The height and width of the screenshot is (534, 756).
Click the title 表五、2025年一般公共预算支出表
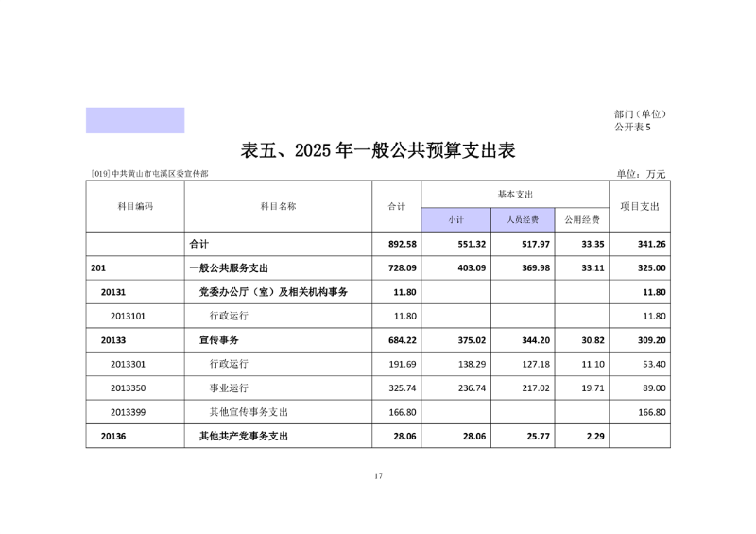click(x=378, y=150)
